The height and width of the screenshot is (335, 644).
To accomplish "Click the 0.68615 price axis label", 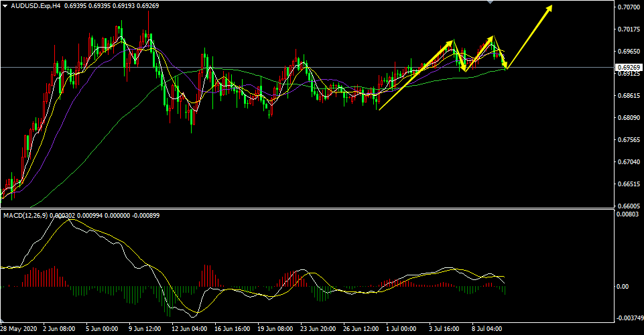I will pyautogui.click(x=629, y=96).
